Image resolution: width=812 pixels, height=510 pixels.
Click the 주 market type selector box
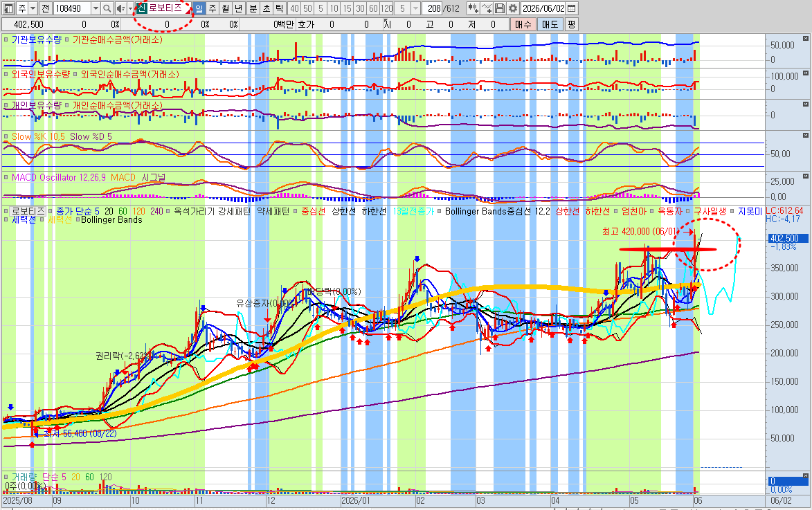coord(22,8)
